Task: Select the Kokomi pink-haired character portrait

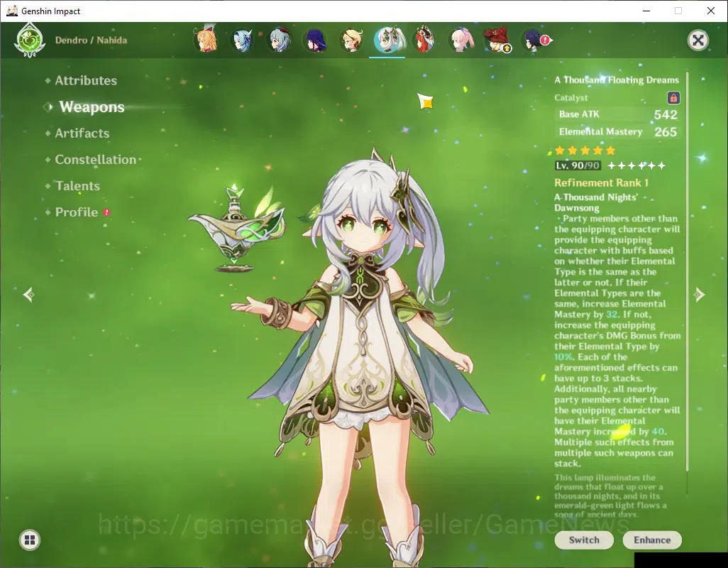Action: 461,40
